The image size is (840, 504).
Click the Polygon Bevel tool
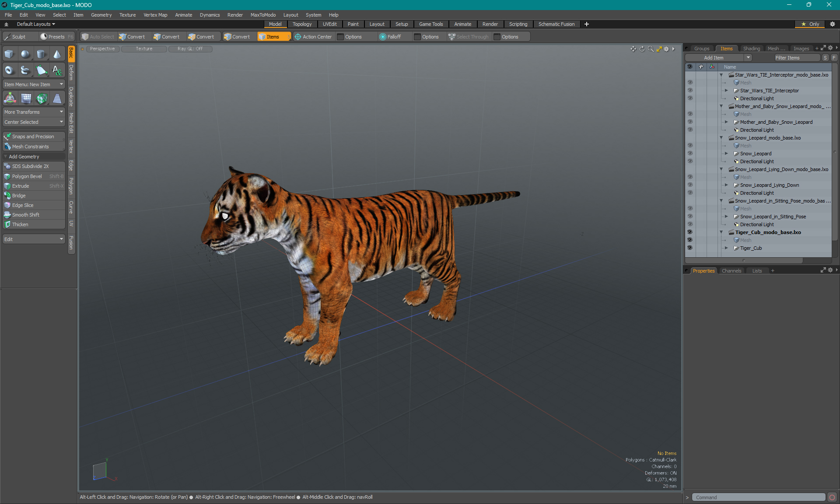click(34, 176)
